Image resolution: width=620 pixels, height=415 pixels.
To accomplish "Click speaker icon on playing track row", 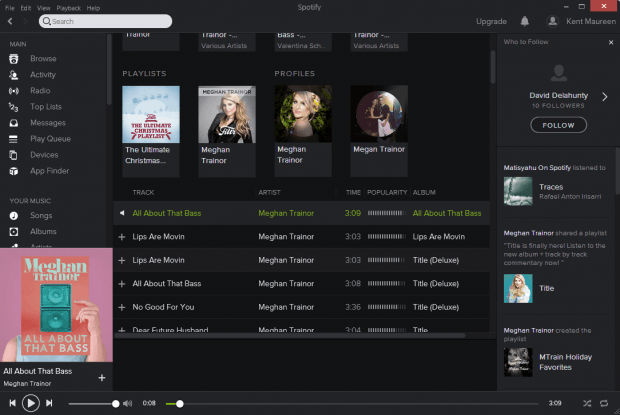I will coord(122,213).
